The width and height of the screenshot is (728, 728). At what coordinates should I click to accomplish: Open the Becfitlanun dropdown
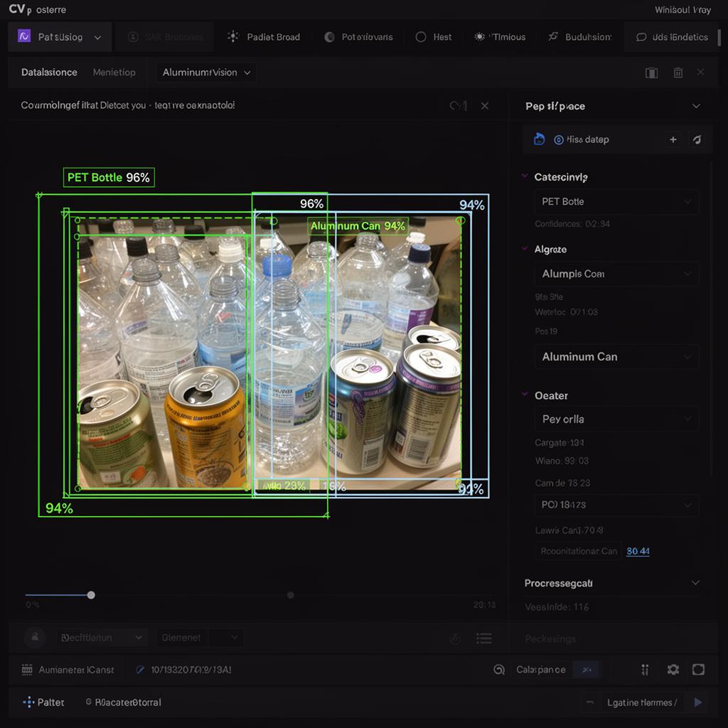coord(102,638)
